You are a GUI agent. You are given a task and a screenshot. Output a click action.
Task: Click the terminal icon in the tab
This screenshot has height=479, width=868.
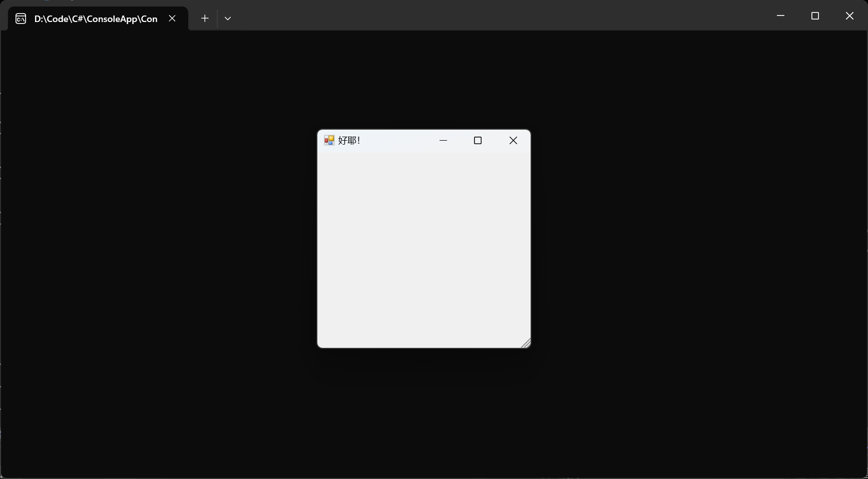(21, 19)
